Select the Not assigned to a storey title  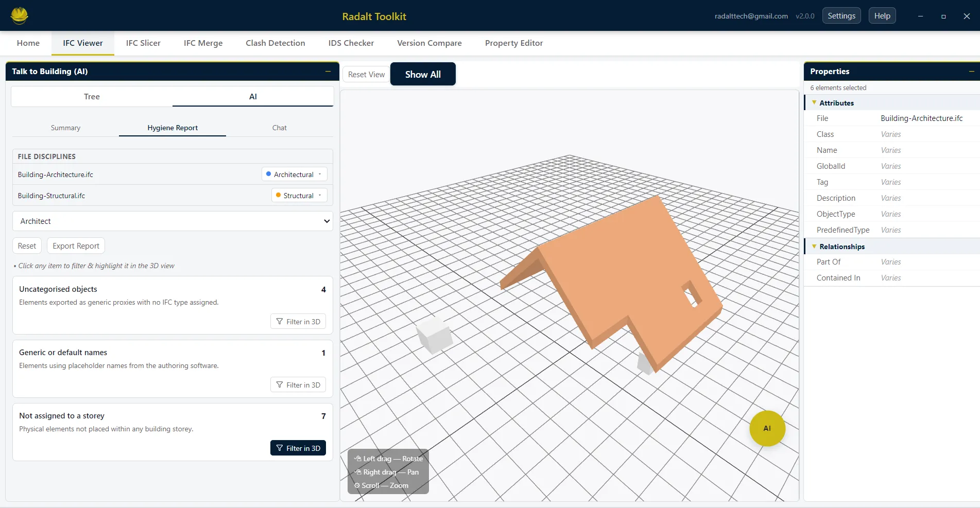click(62, 416)
